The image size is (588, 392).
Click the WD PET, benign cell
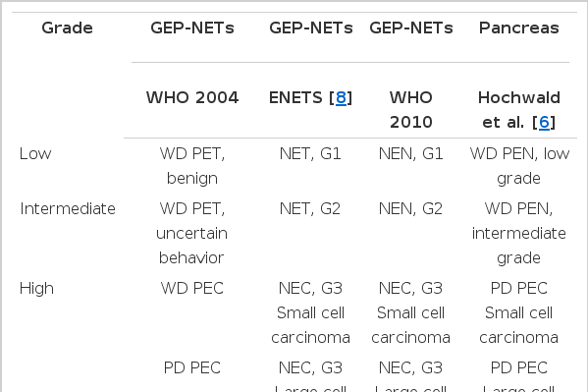pyautogui.click(x=192, y=166)
